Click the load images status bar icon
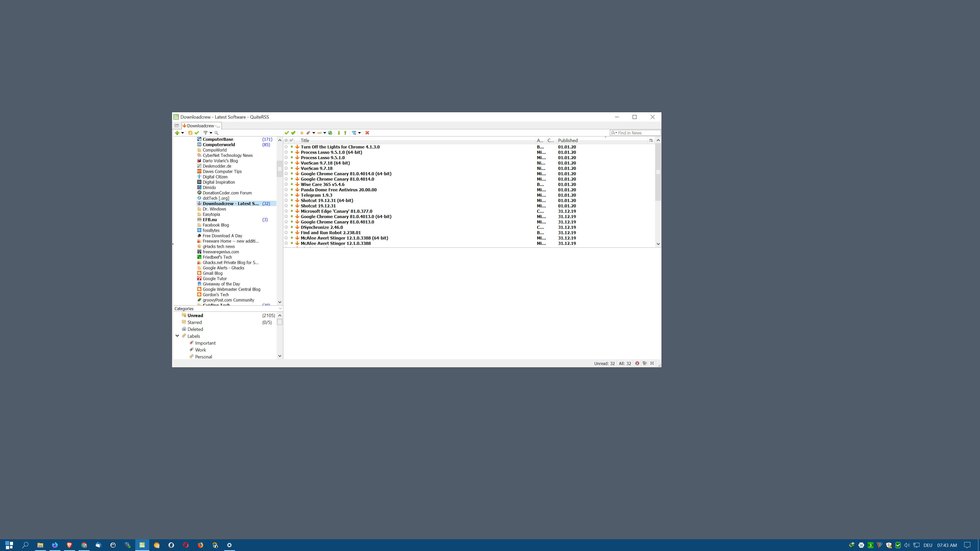This screenshot has width=980, height=551. [x=645, y=364]
